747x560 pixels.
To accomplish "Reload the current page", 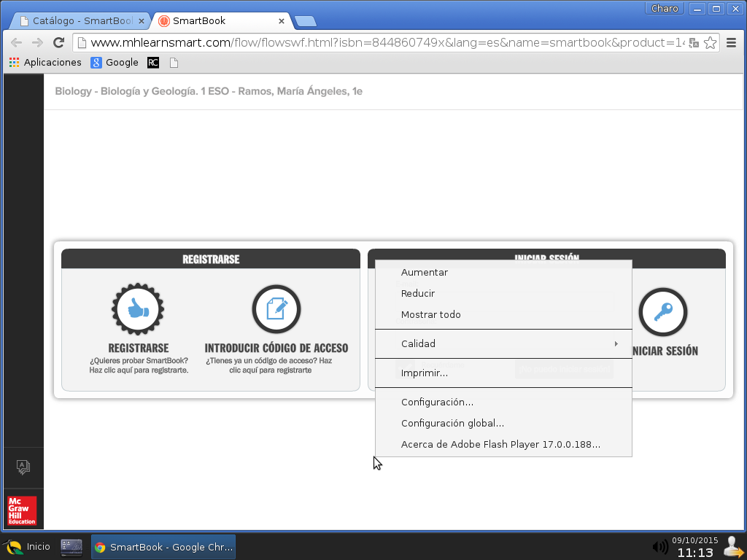I will coord(58,42).
